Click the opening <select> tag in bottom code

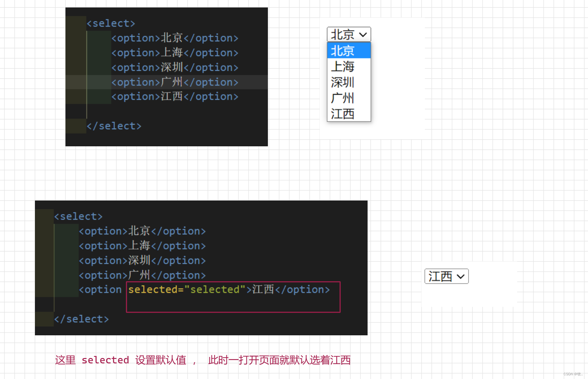click(78, 216)
